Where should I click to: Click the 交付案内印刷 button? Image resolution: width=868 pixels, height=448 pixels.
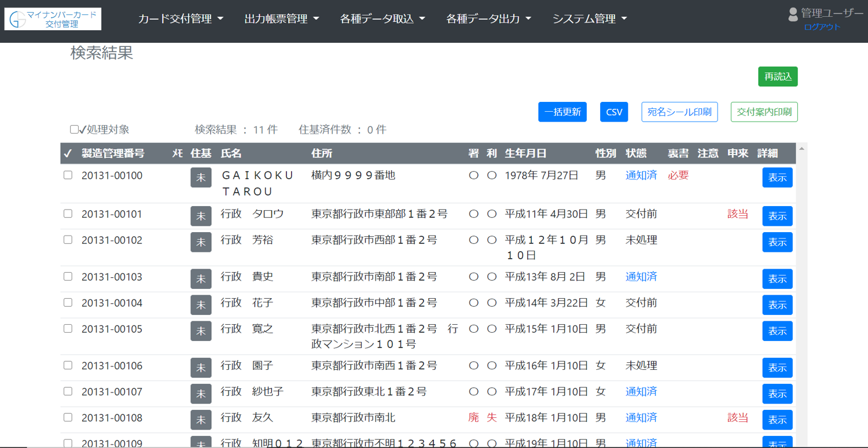coord(764,112)
